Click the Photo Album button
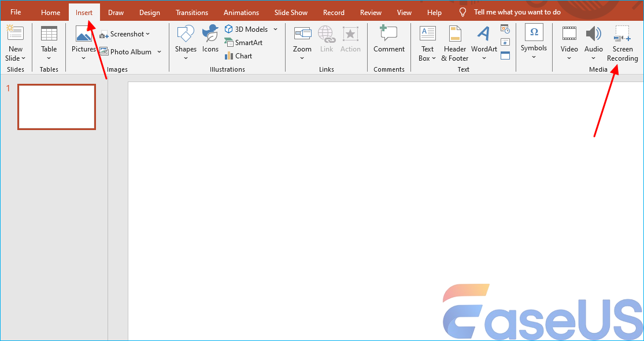Viewport: 644px width, 341px height. pos(125,52)
